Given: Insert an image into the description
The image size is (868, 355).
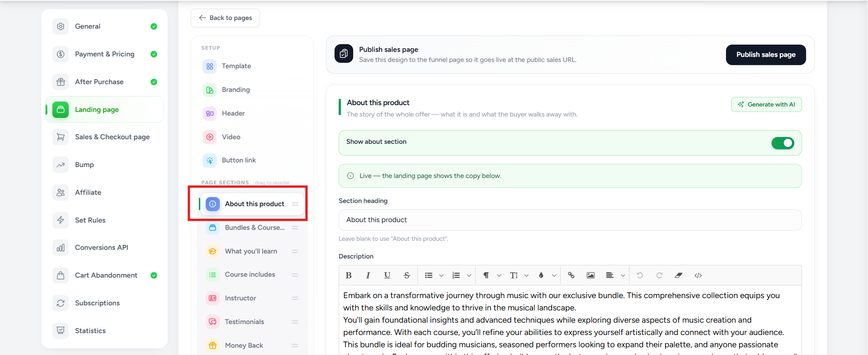Looking at the screenshot, I should (x=591, y=275).
